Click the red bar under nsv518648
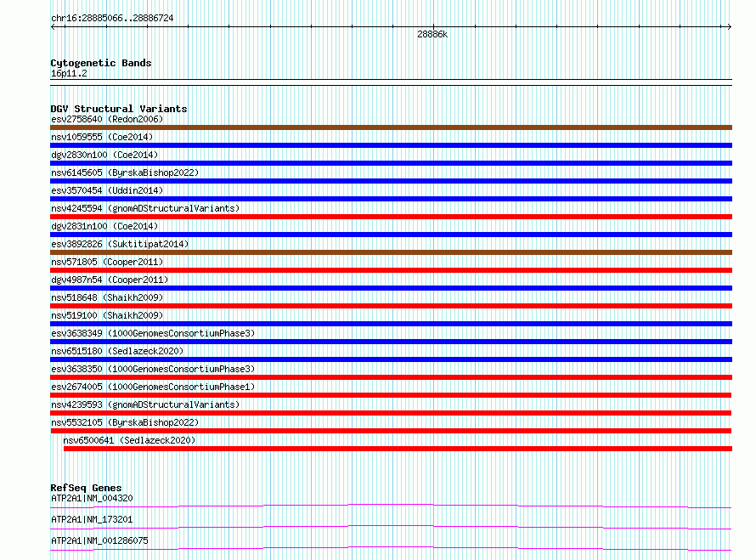 point(391,306)
